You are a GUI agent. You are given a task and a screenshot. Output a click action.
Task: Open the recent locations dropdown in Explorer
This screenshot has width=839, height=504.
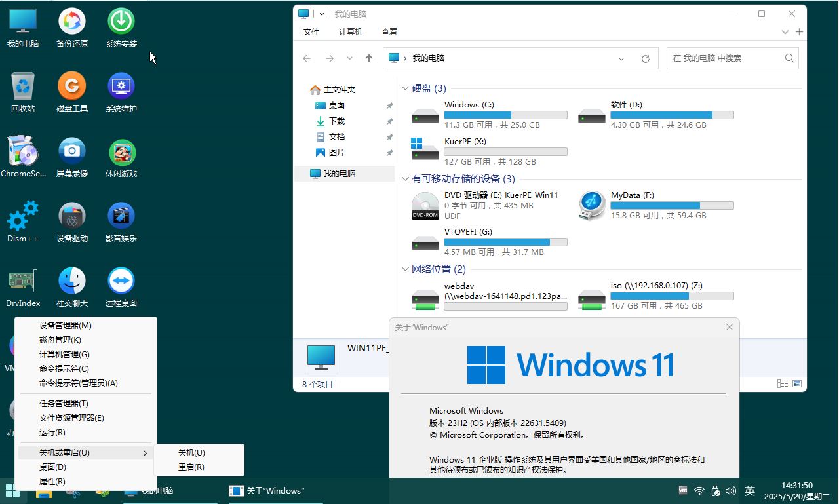coord(349,58)
